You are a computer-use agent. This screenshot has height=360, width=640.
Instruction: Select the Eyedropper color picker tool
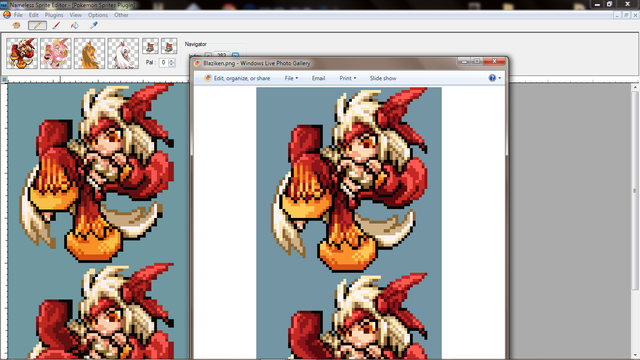[x=94, y=25]
